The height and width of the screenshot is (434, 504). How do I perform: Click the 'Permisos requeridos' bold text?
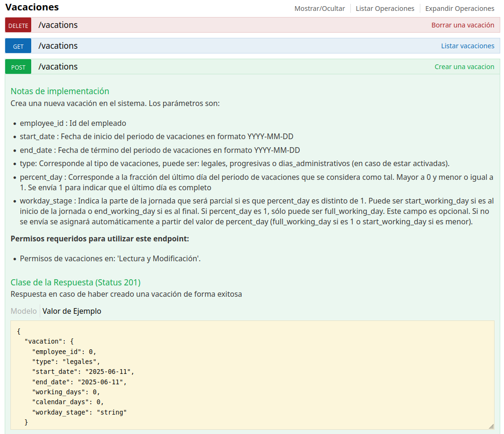(100, 239)
